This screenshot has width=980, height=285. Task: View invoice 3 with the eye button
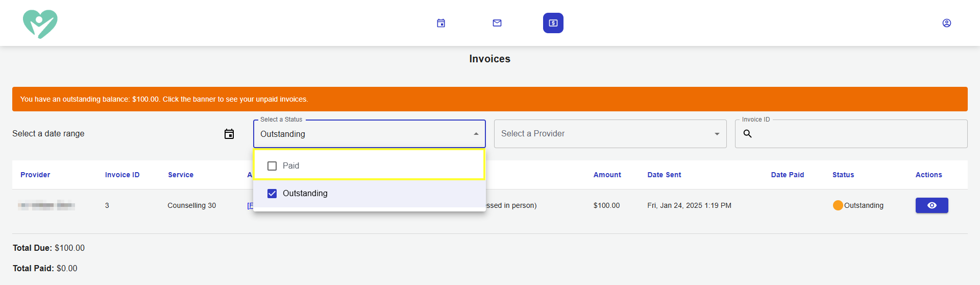click(932, 205)
